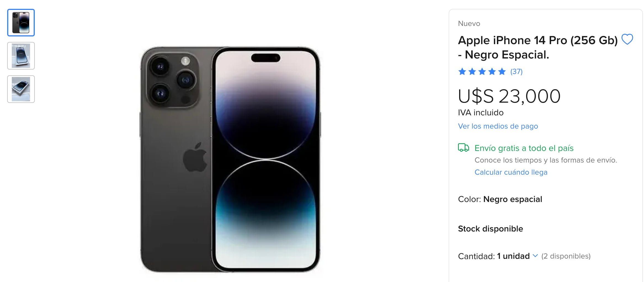The width and height of the screenshot is (644, 282).
Task: Expand the quantity chevron dropdown
Action: pos(535,256)
